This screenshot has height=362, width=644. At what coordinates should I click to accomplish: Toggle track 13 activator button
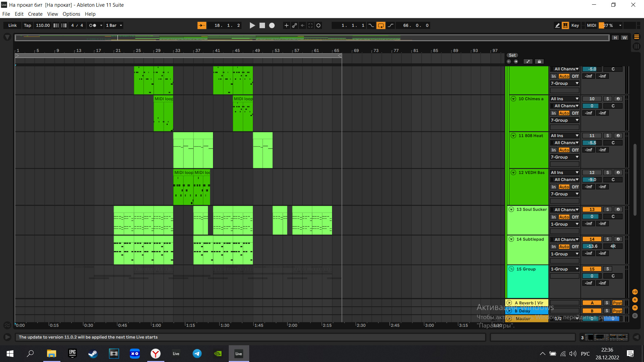point(592,209)
